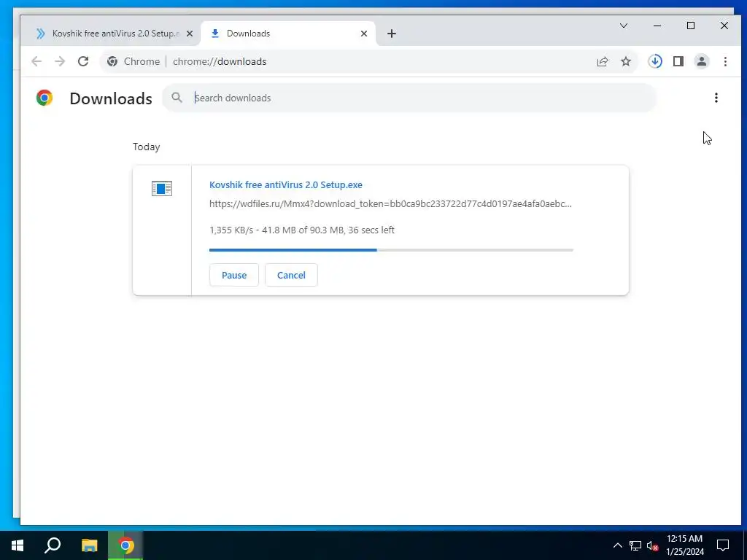This screenshot has width=747, height=560.
Task: Open File Explorer from the taskbar
Action: click(x=90, y=545)
